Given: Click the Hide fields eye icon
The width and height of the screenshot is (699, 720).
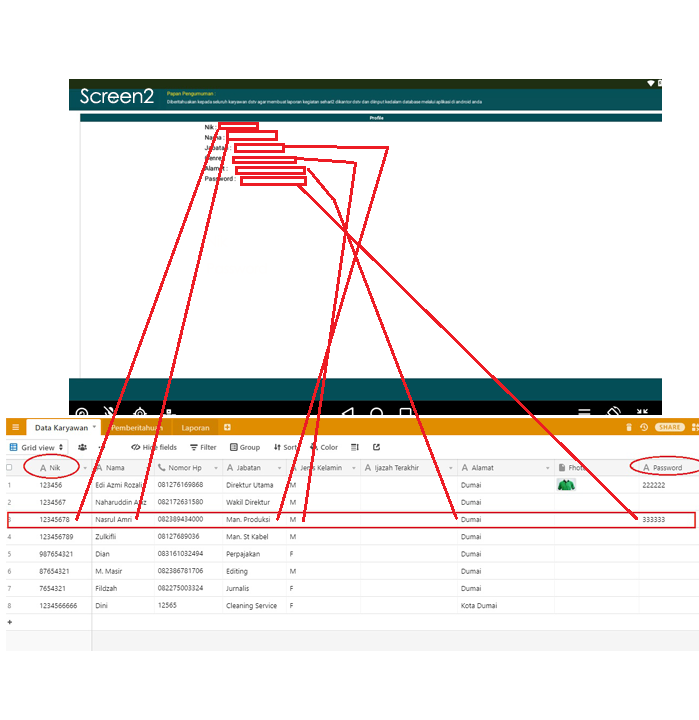Looking at the screenshot, I should (135, 447).
